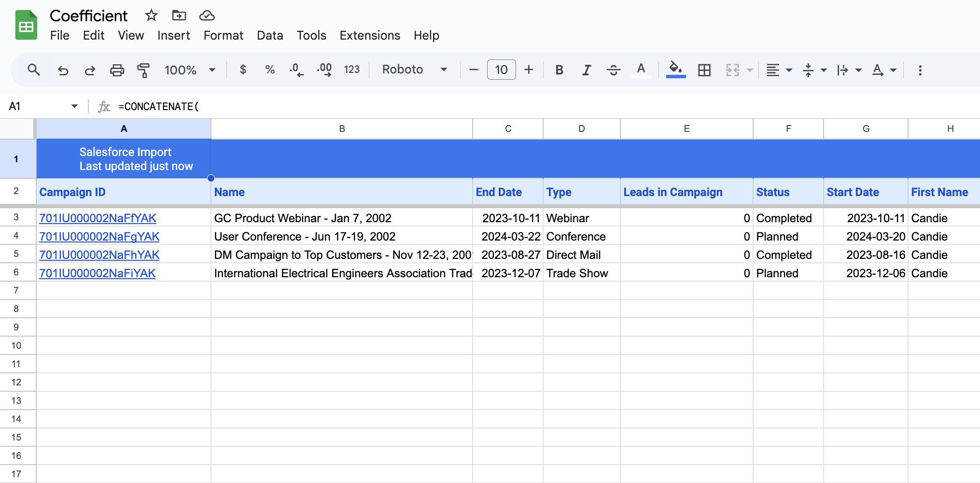The width and height of the screenshot is (980, 483).
Task: Open the horizontal align dropdown
Action: pos(779,70)
